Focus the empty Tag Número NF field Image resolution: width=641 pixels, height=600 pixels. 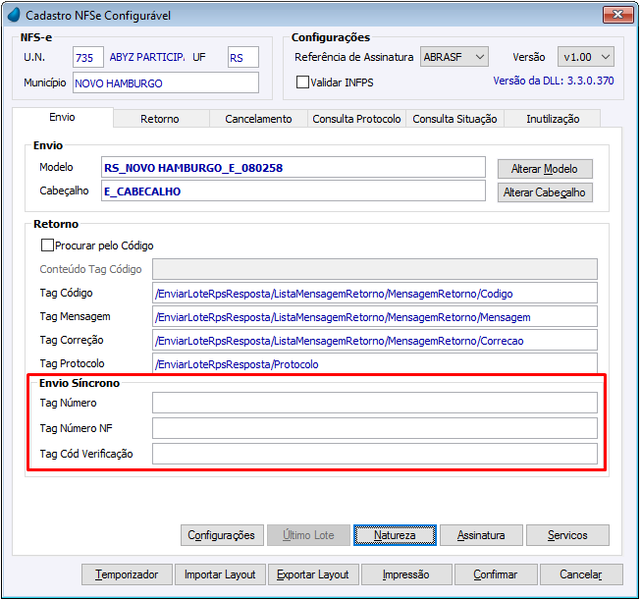(375, 428)
